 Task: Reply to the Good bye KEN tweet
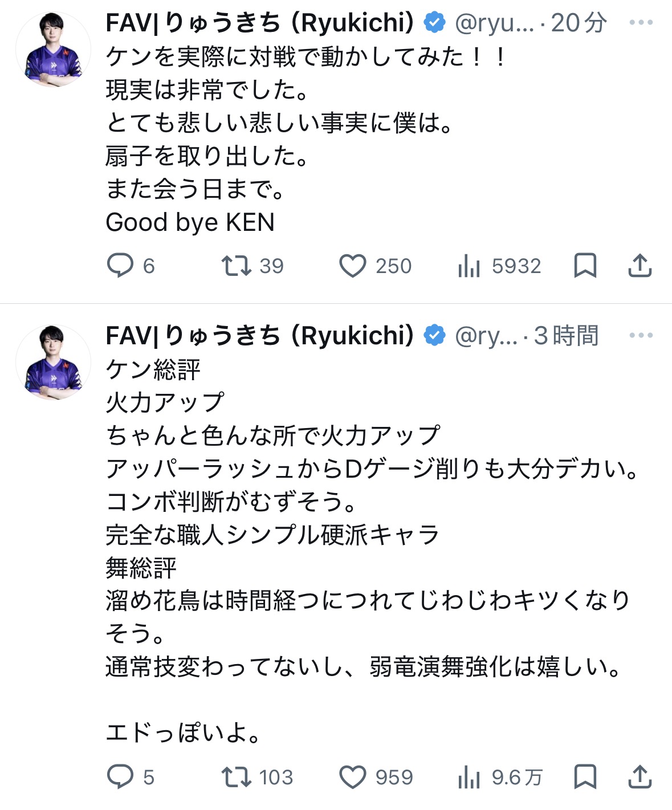pos(120,266)
